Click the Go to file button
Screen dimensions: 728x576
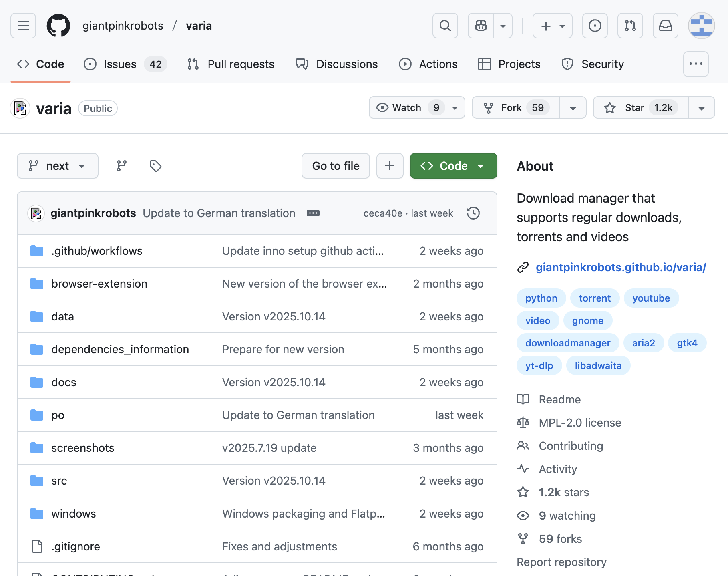pyautogui.click(x=336, y=166)
